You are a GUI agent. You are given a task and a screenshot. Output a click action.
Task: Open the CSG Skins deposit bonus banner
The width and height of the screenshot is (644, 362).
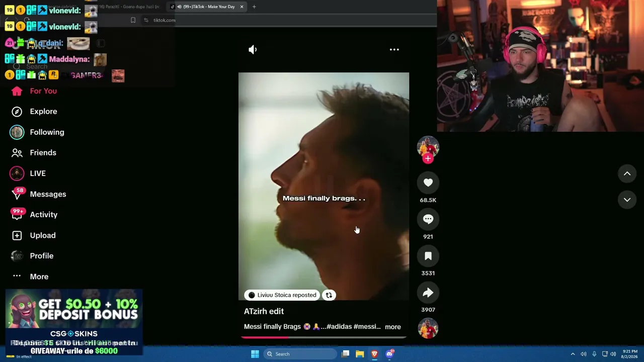(x=74, y=322)
